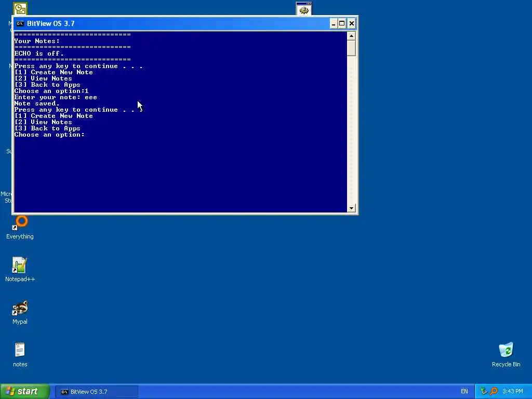Image resolution: width=532 pixels, height=399 pixels.
Task: Click the console scrollbar up arrow
Action: point(351,36)
